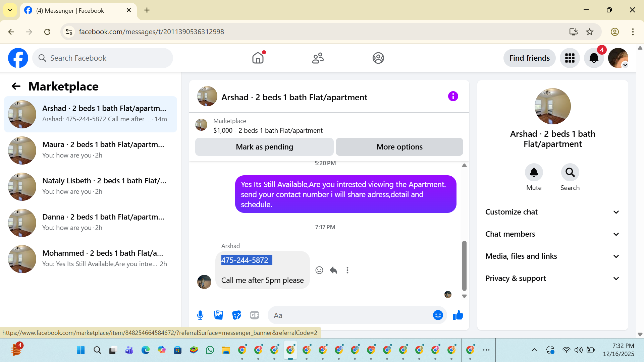
Task: Click the chat scrollbar thumb
Action: 464,265
